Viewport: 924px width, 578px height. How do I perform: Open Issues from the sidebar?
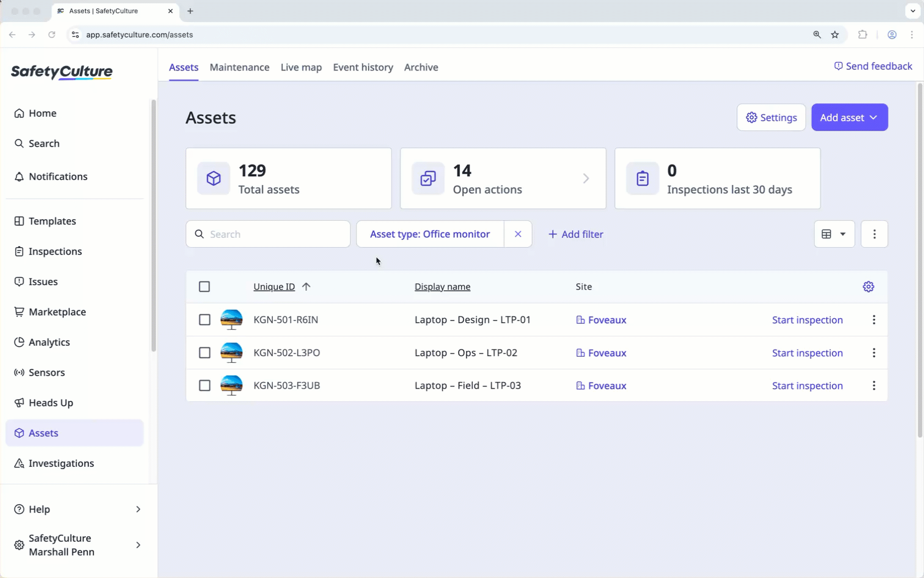(36, 281)
